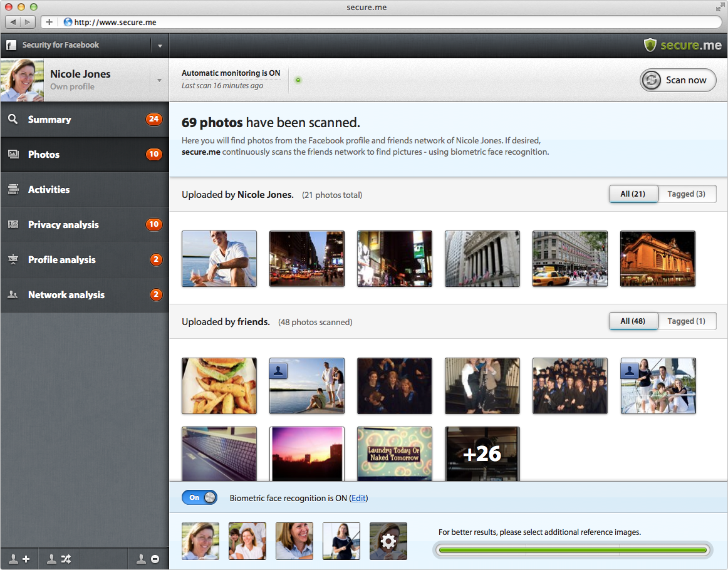Click the Photos sidebar icon
This screenshot has width=728, height=570.
tap(13, 154)
